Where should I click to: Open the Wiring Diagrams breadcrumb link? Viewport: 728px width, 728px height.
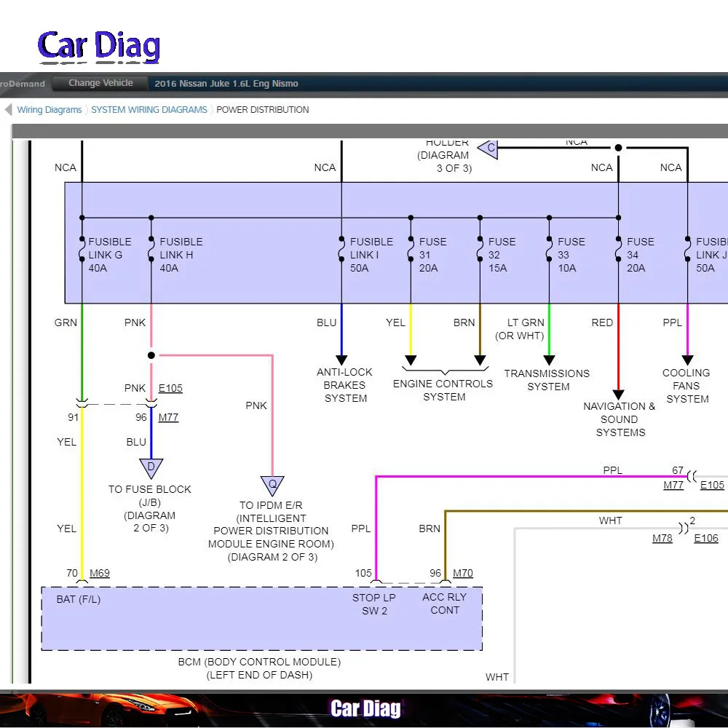click(x=50, y=110)
